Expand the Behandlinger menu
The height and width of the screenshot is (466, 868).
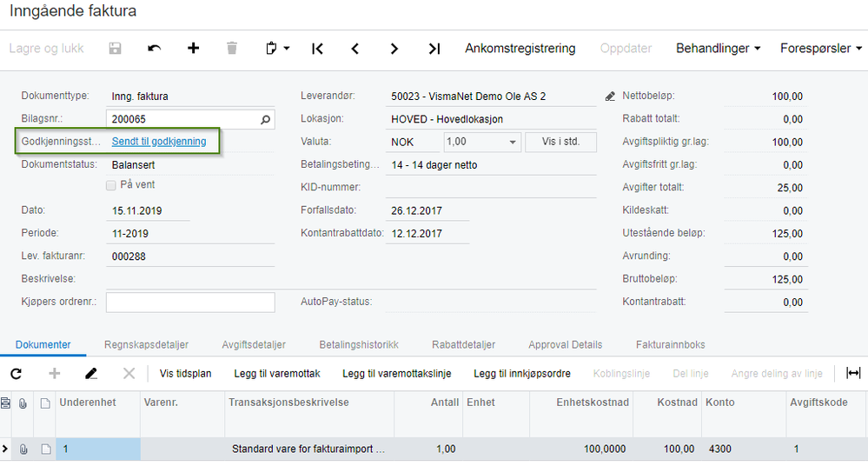tap(718, 49)
